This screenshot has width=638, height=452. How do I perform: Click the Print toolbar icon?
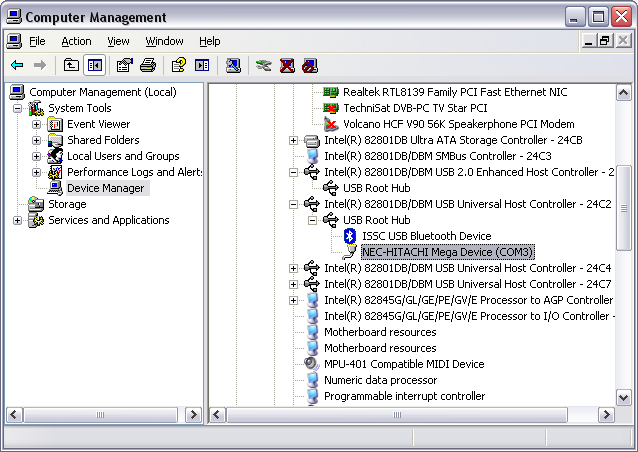(148, 65)
